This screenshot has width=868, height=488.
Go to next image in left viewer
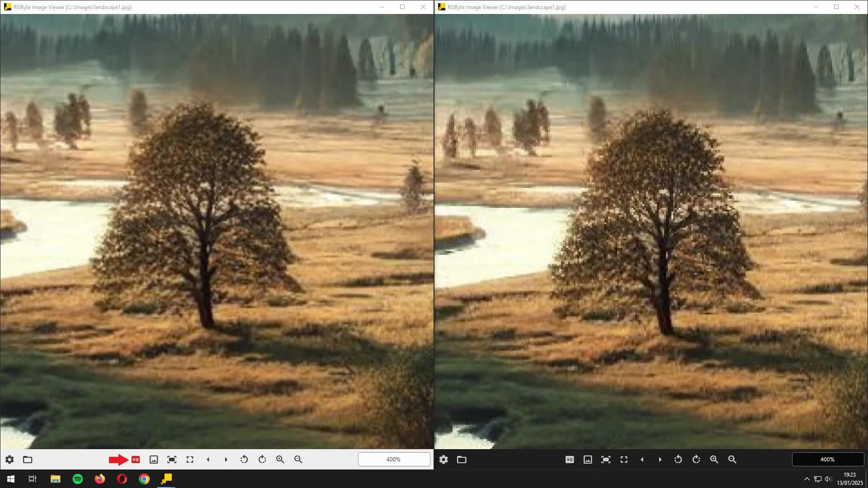(226, 460)
